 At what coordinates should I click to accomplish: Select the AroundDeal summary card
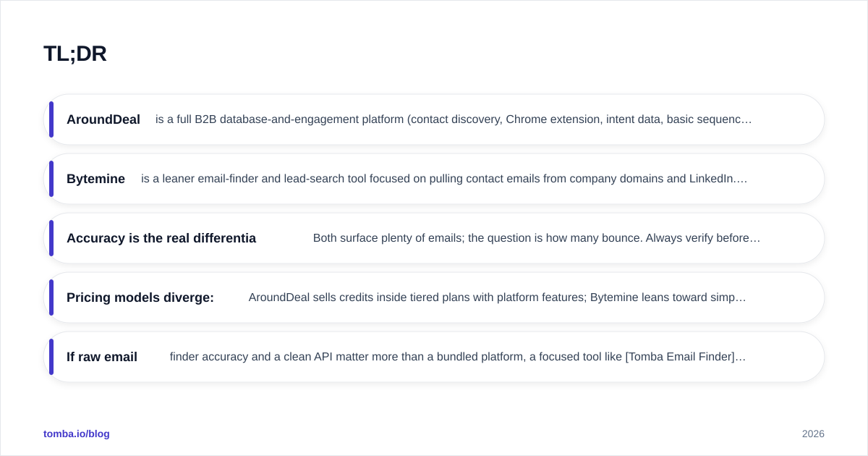434,119
